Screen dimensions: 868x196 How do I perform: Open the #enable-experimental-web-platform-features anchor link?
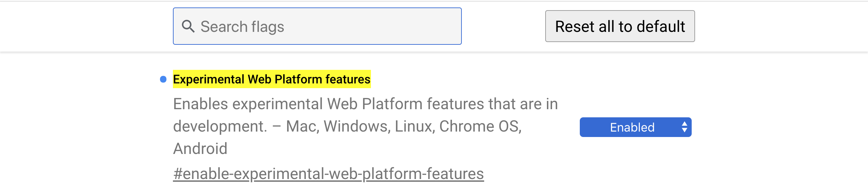pos(328,174)
